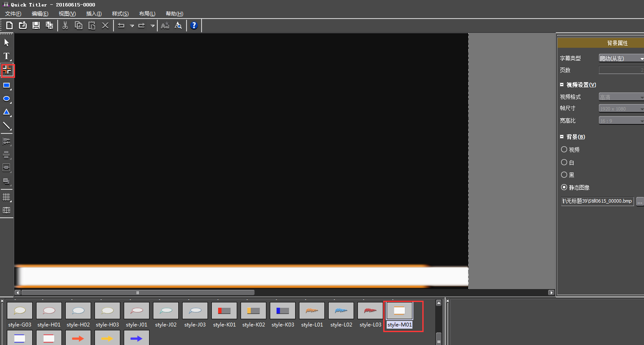Click the Redo arrow icon
This screenshot has height=345, width=644.
tap(141, 25)
